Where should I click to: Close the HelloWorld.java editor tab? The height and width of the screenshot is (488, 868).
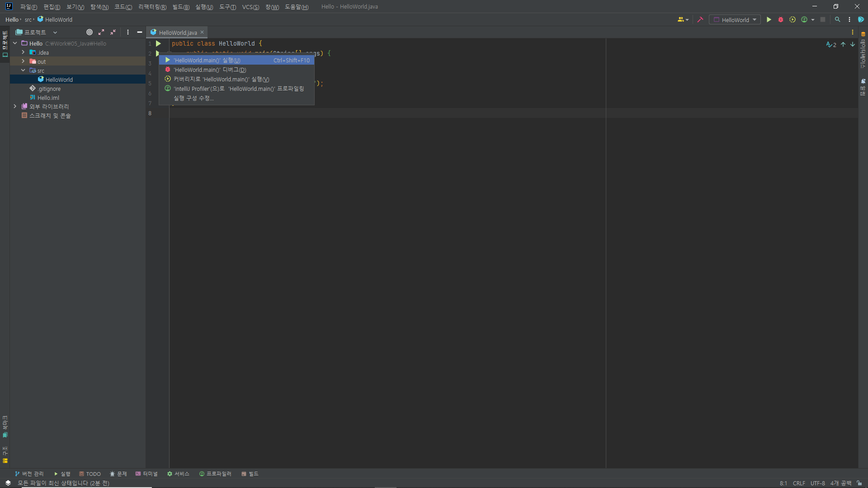tap(202, 32)
